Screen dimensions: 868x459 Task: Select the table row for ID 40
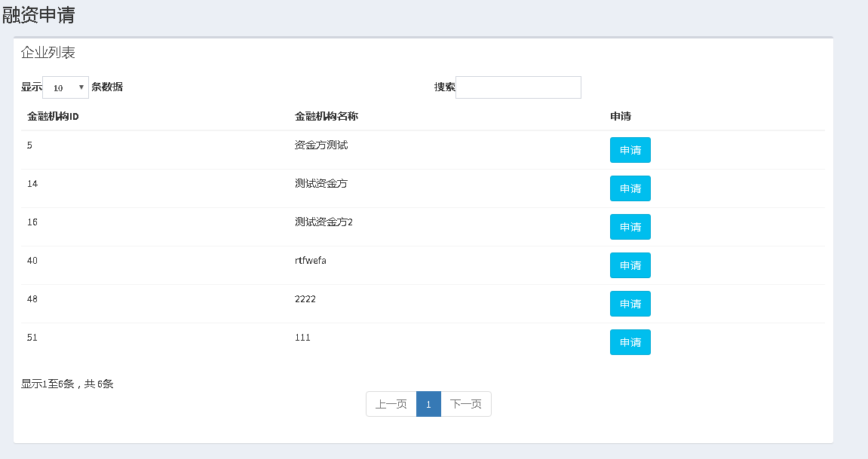click(226, 260)
